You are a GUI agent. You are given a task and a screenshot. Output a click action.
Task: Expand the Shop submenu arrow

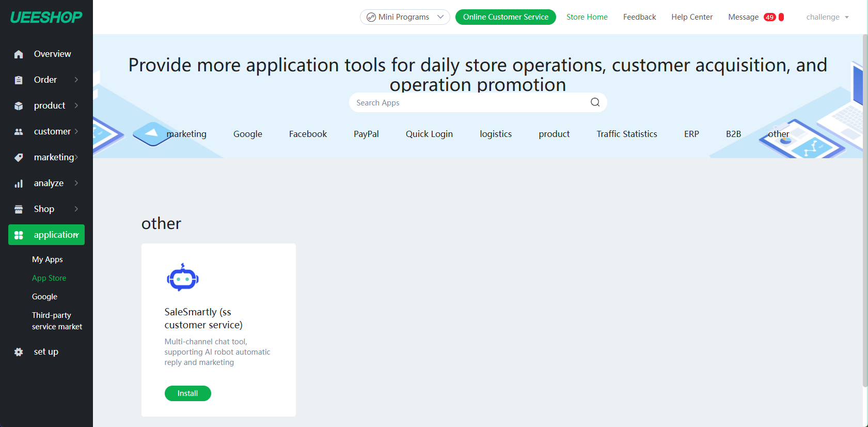click(76, 209)
